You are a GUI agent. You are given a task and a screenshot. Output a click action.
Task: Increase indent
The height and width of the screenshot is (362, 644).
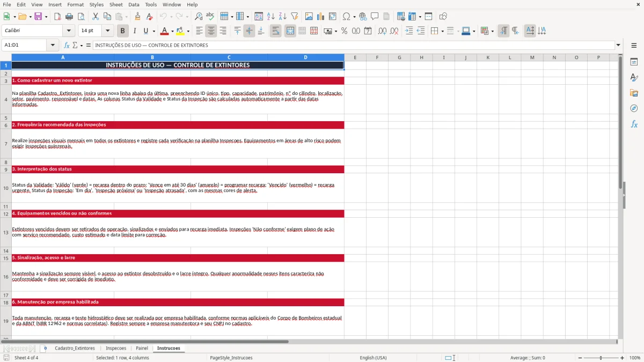pos(409,31)
